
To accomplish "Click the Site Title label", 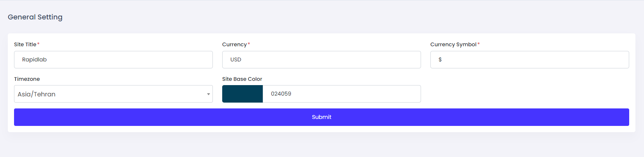I will tap(25, 44).
